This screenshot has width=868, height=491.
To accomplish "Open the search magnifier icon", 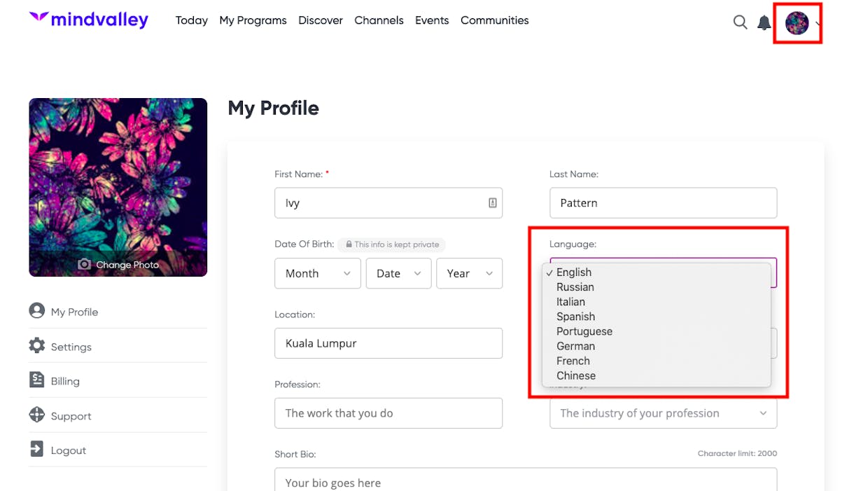I will (x=740, y=22).
